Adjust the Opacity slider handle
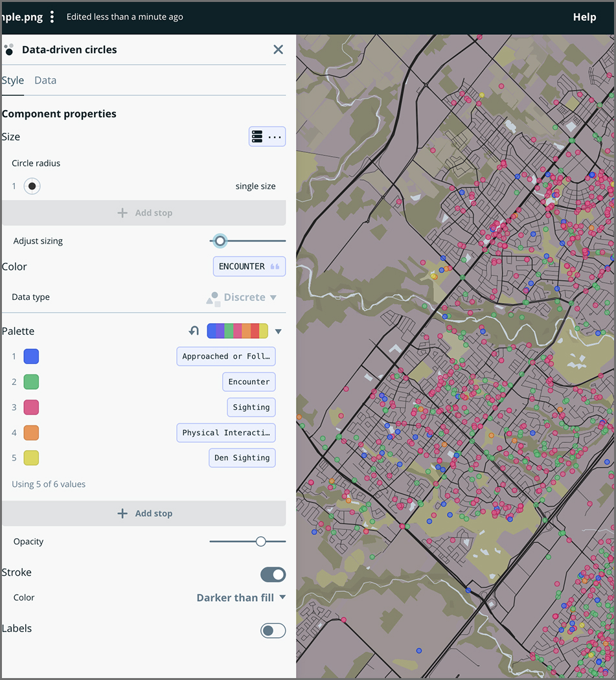The height and width of the screenshot is (680, 616). point(260,541)
